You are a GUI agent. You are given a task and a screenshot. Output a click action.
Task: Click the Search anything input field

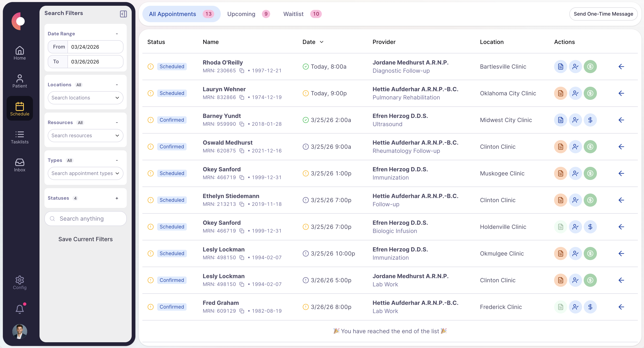pyautogui.click(x=85, y=218)
